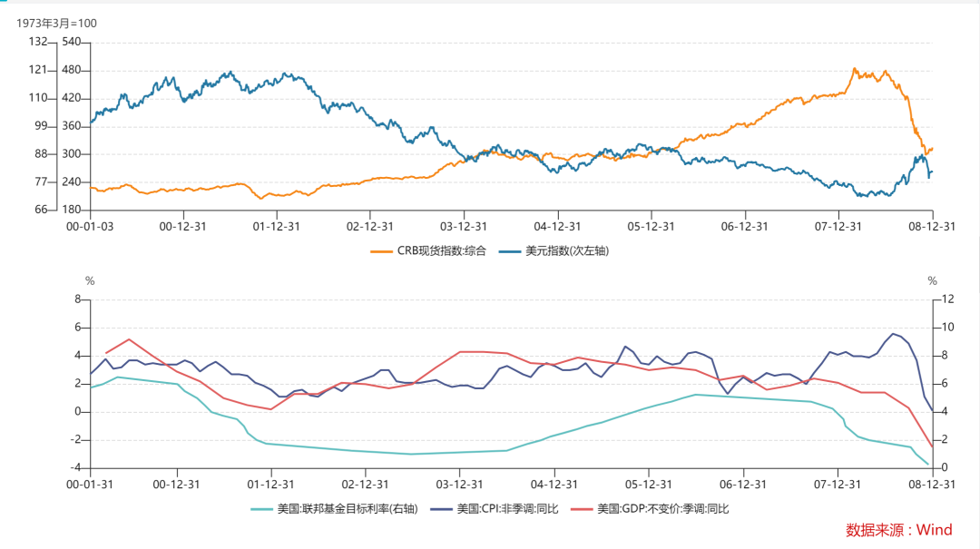This screenshot has height=549, width=980.
Task: Click the 12 value on lower right axis
Action: (946, 299)
